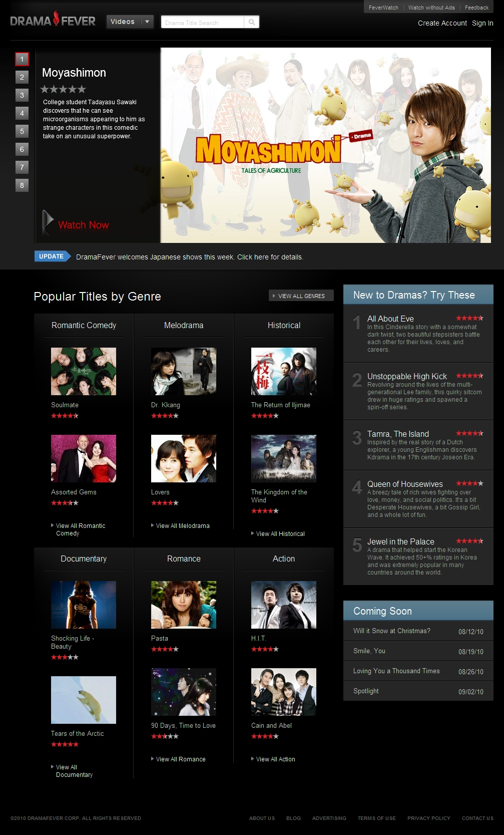This screenshot has height=835, width=504.
Task: Open Watch without Ads
Action: (431, 8)
